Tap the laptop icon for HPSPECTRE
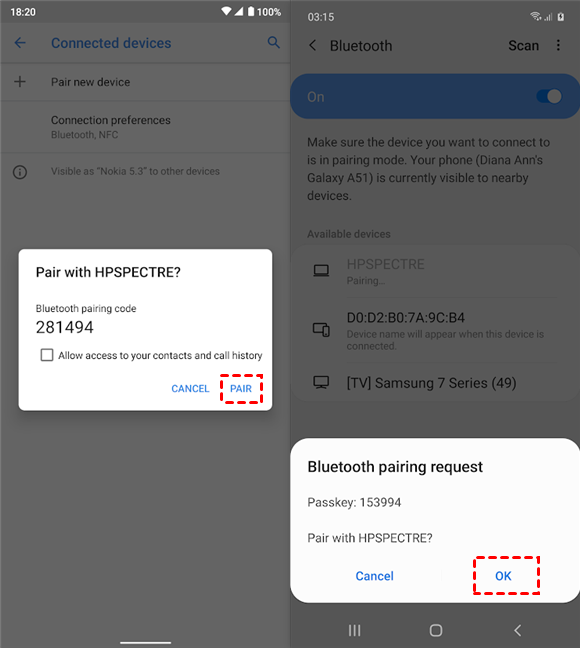Screen dimensions: 580x648 (x=321, y=271)
